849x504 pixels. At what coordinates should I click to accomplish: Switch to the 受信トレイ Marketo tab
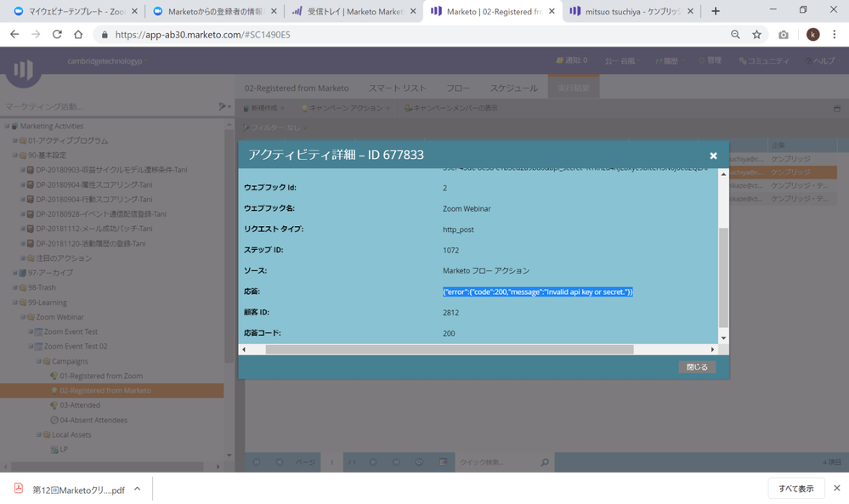click(x=354, y=11)
